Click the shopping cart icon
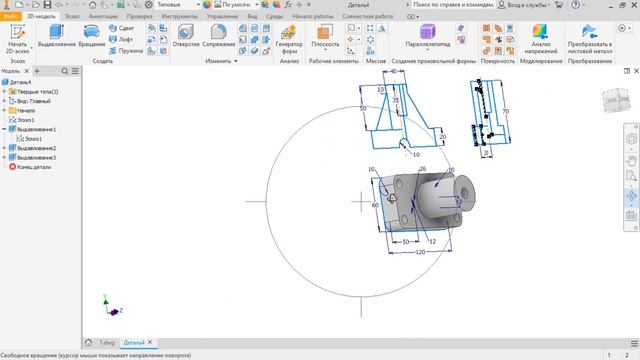Image resolution: width=640 pixels, height=360 pixels. [559, 5]
